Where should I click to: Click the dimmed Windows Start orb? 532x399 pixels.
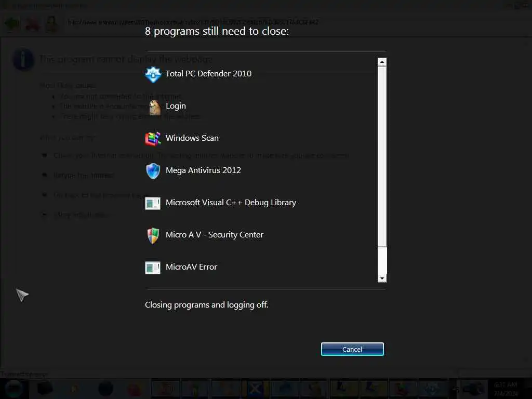[14, 389]
